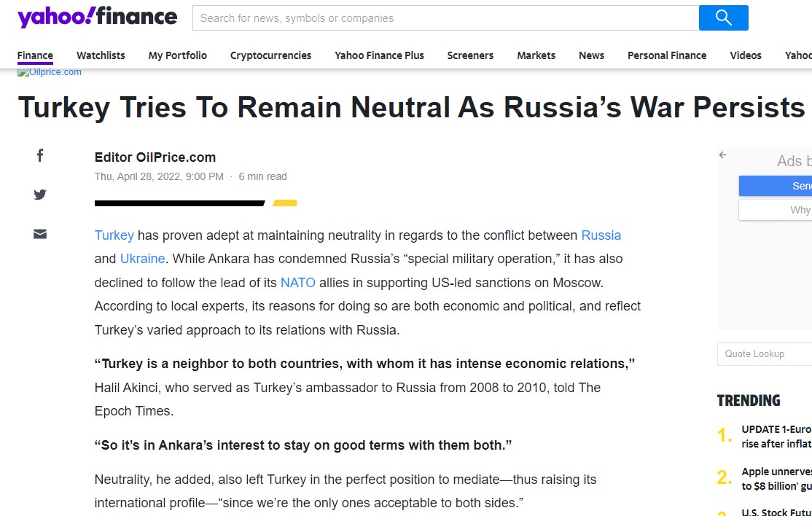
Task: Open the Watchlists tab
Action: pos(101,55)
